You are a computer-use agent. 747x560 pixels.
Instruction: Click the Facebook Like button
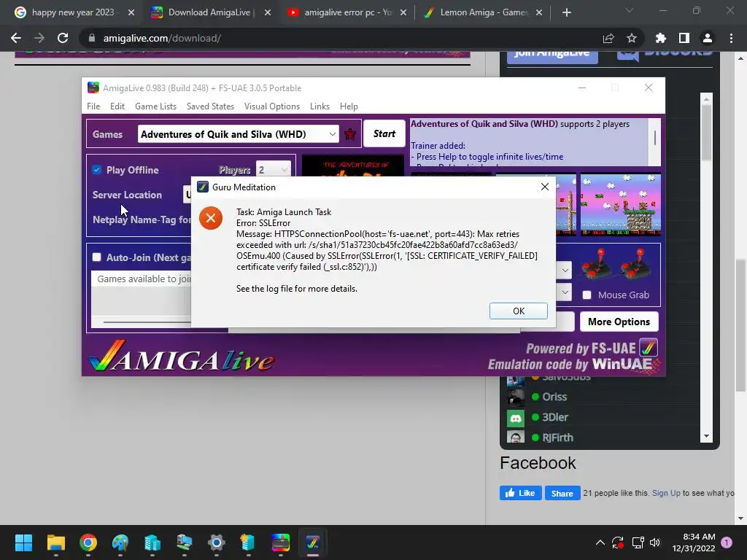point(520,493)
